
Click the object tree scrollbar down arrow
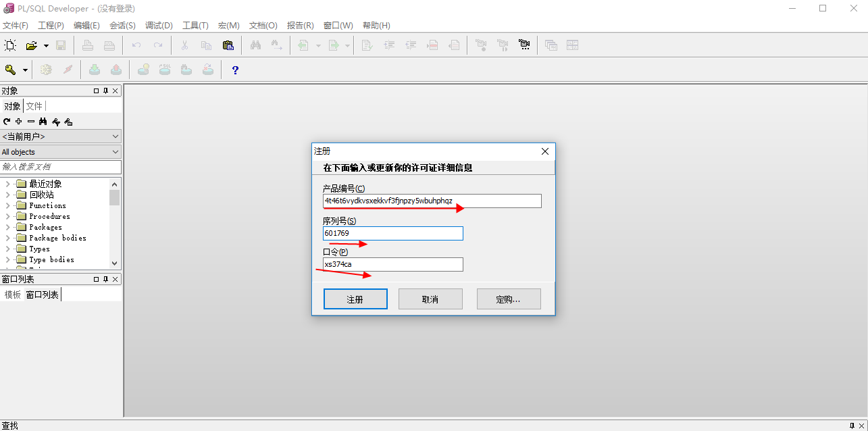(x=114, y=263)
